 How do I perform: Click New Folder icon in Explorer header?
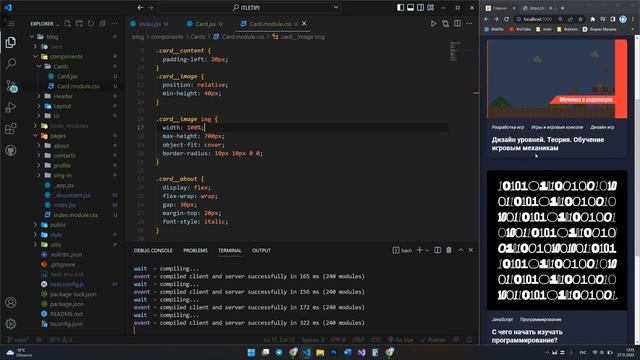coord(79,24)
